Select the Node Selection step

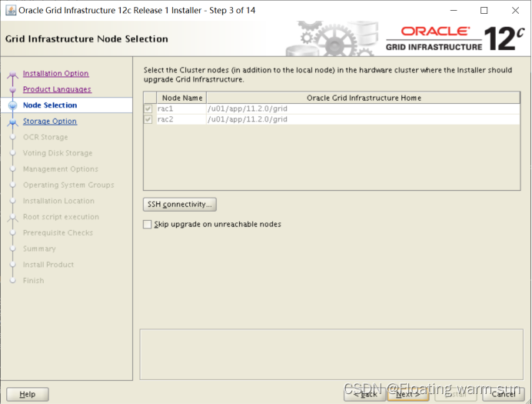(50, 105)
